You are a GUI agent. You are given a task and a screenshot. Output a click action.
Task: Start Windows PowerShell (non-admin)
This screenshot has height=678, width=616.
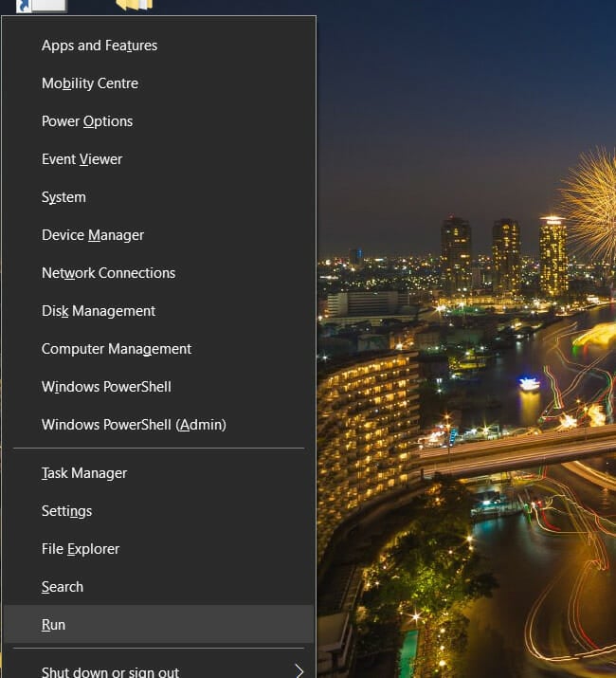click(x=158, y=387)
